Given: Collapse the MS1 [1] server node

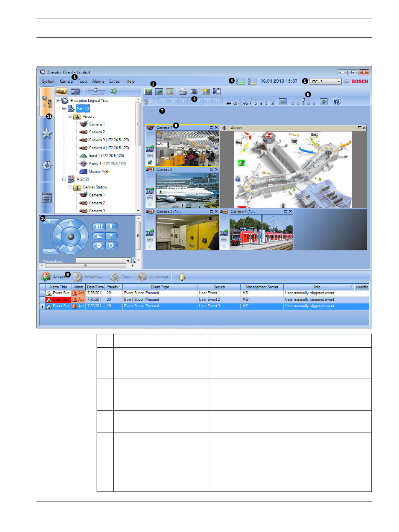Looking at the screenshot, I should tap(64, 109).
